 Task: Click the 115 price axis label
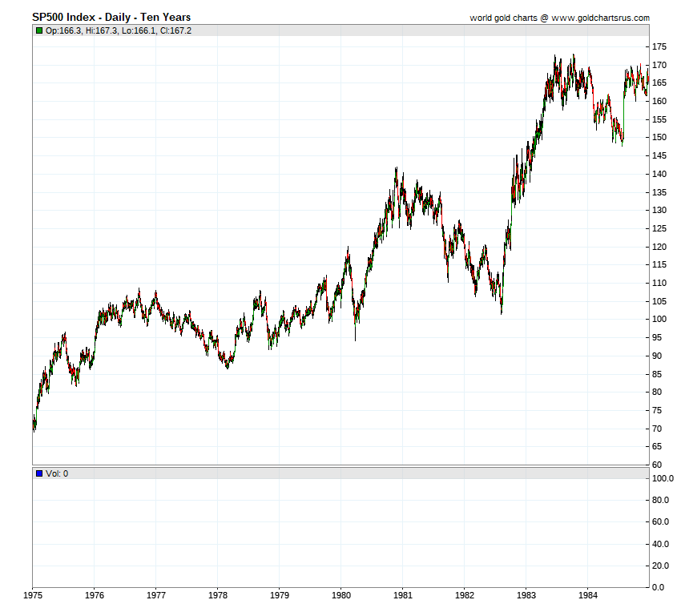tap(659, 264)
